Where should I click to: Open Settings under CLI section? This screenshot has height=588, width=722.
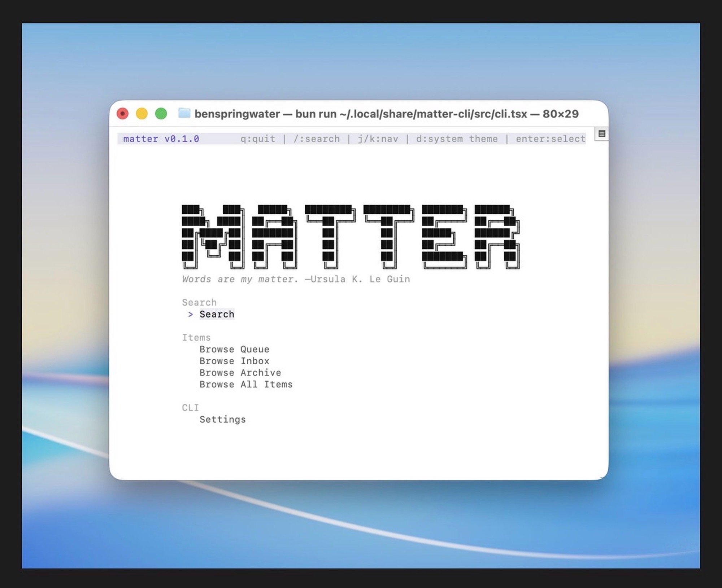click(222, 420)
